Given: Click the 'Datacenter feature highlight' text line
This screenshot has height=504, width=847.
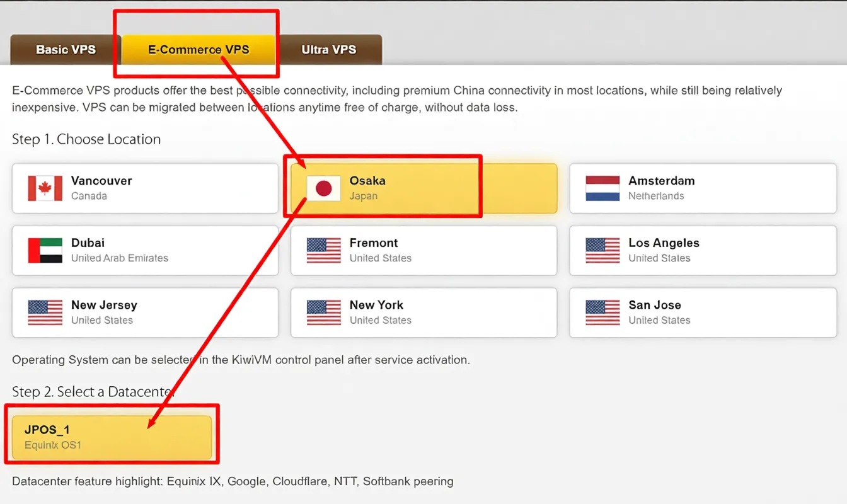Looking at the screenshot, I should [x=233, y=481].
